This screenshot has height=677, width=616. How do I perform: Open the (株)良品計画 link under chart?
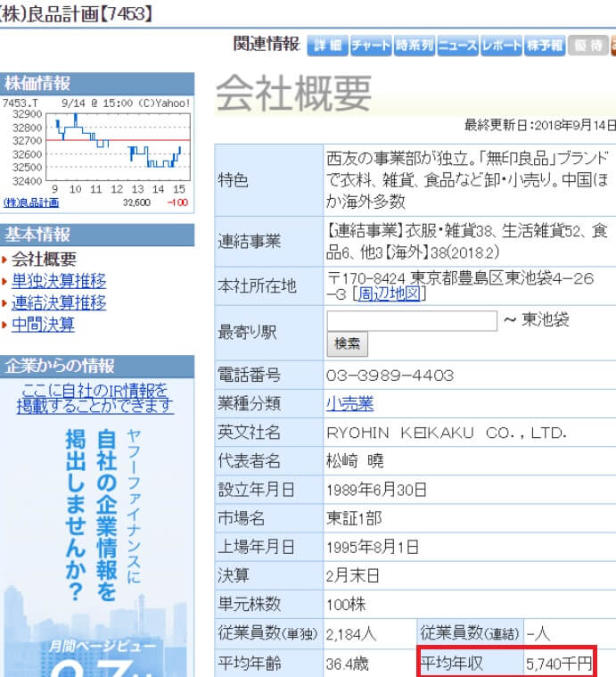(31, 202)
